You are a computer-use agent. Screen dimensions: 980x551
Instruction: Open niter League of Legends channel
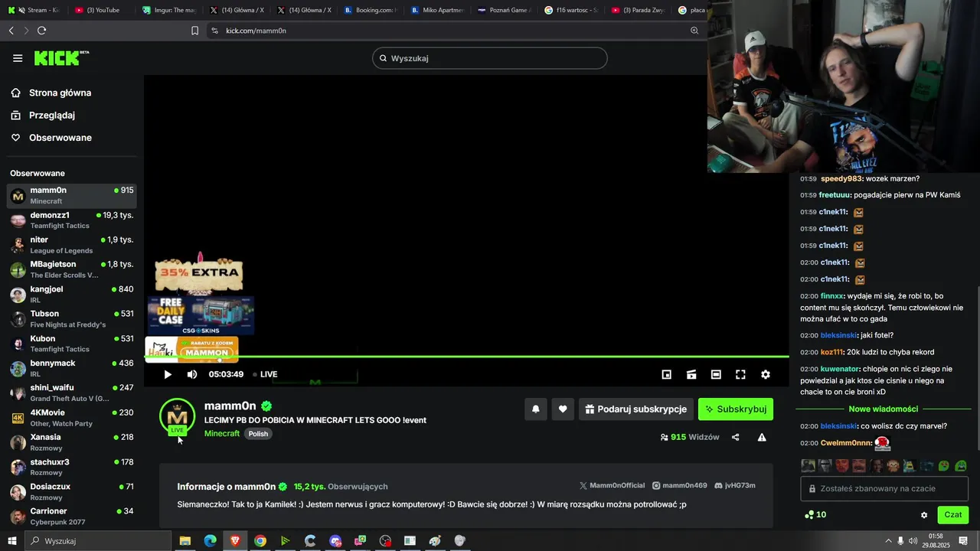72,245
